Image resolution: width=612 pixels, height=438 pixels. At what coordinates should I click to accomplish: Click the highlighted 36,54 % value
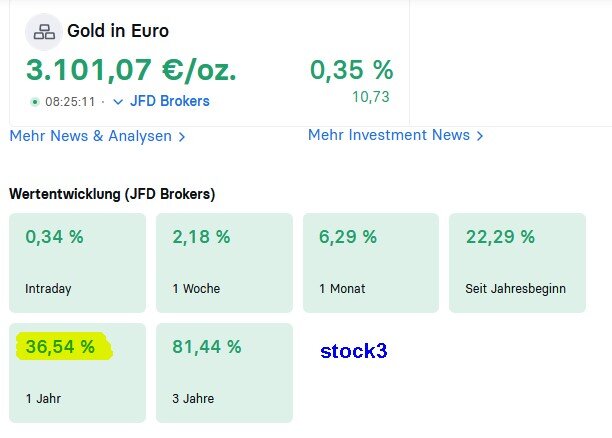coord(61,347)
